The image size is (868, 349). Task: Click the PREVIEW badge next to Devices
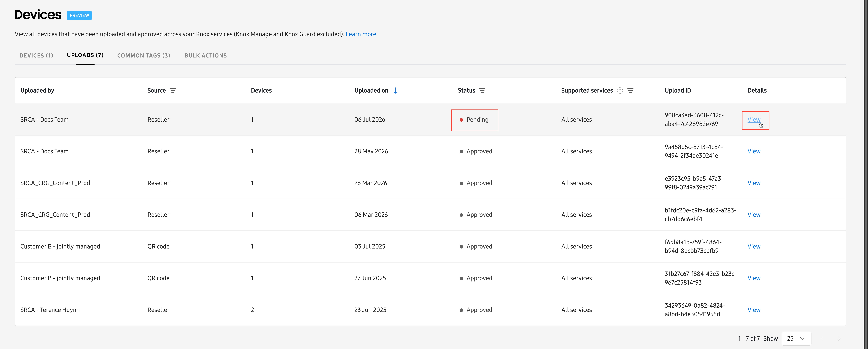(x=79, y=15)
